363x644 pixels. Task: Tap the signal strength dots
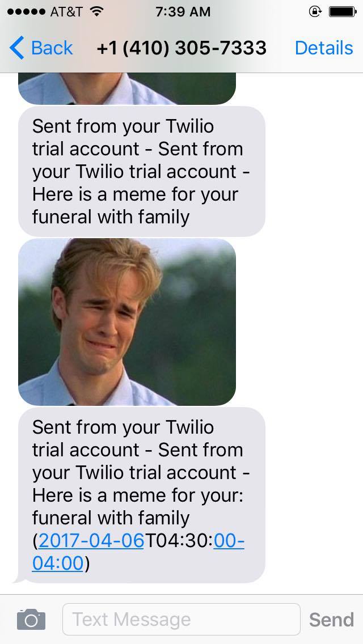tap(26, 12)
